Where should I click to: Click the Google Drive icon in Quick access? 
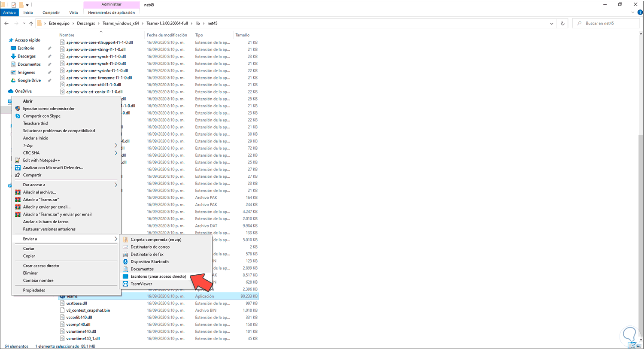tap(13, 80)
